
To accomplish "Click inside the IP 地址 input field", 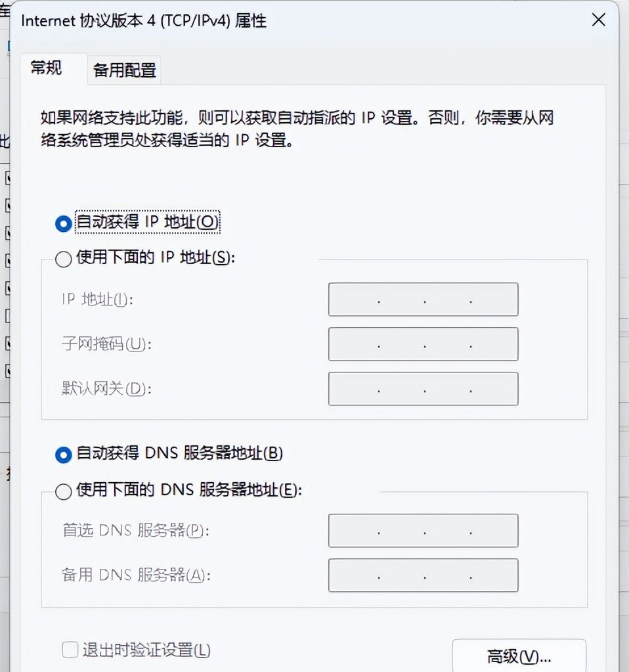I will pyautogui.click(x=423, y=300).
